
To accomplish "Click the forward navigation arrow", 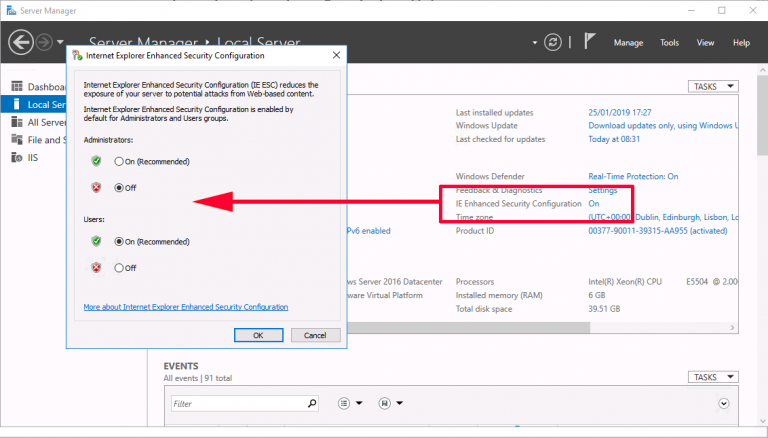I will [44, 42].
